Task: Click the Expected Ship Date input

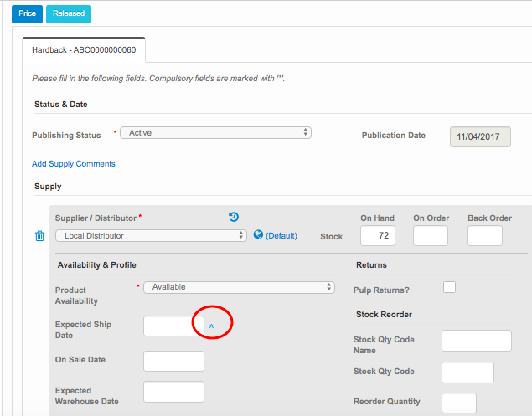Action: [x=173, y=326]
